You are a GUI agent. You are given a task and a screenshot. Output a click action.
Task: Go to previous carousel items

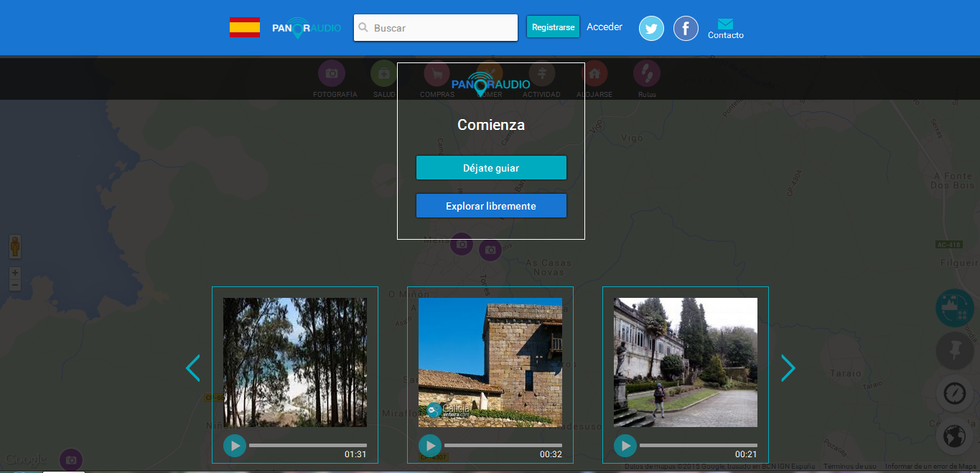coord(192,368)
